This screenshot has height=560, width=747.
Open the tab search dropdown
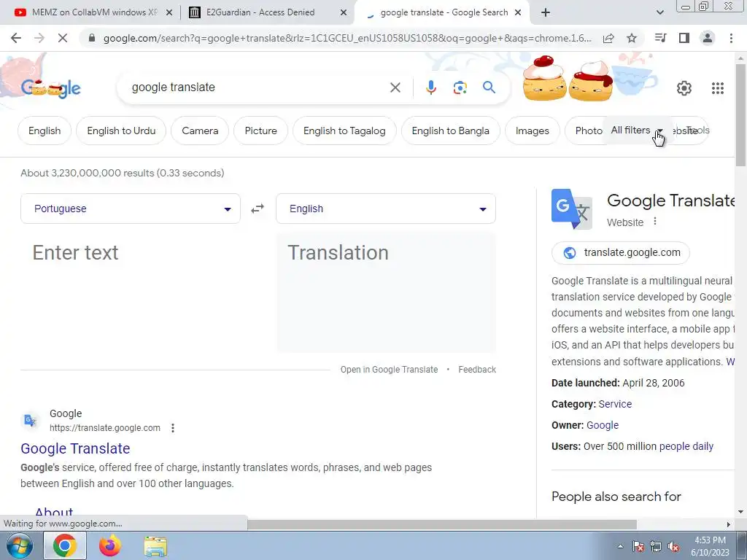659,12
